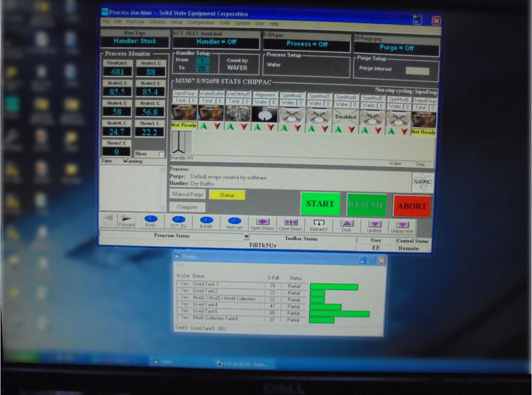Viewport: 532px width, 395px height.
Task: Click the Handler Setup From field
Action: (203, 61)
